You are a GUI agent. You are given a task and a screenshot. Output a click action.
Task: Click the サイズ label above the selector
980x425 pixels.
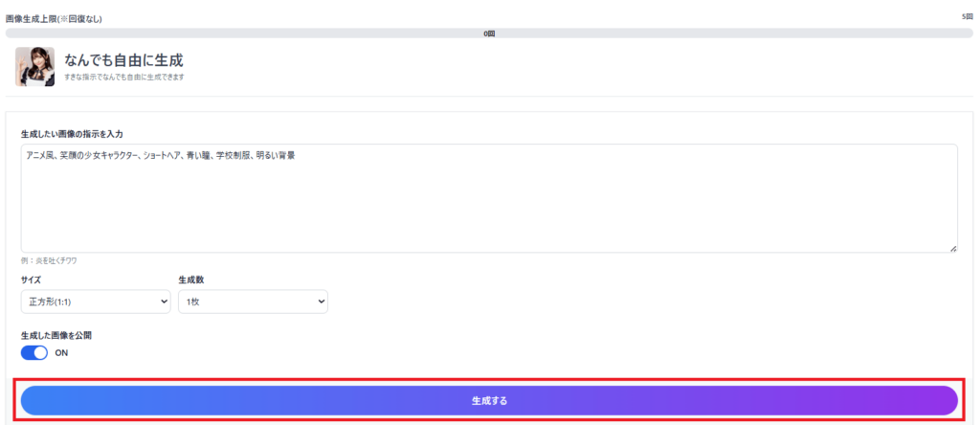(31, 280)
